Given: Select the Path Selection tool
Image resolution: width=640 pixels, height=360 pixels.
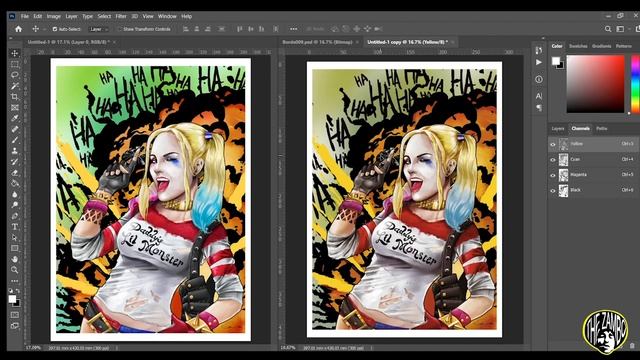Looking at the screenshot, I should click(15, 237).
